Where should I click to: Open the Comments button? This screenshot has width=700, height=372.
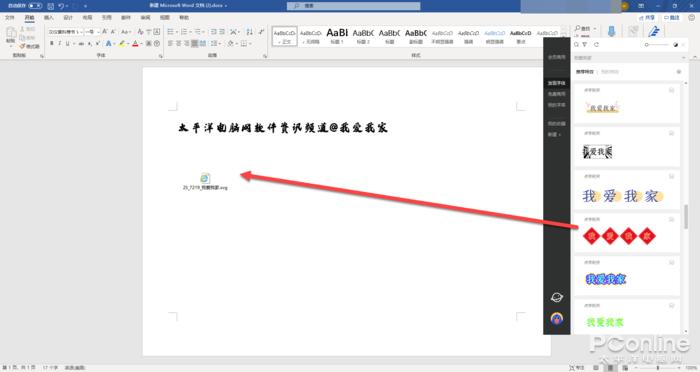pos(671,17)
